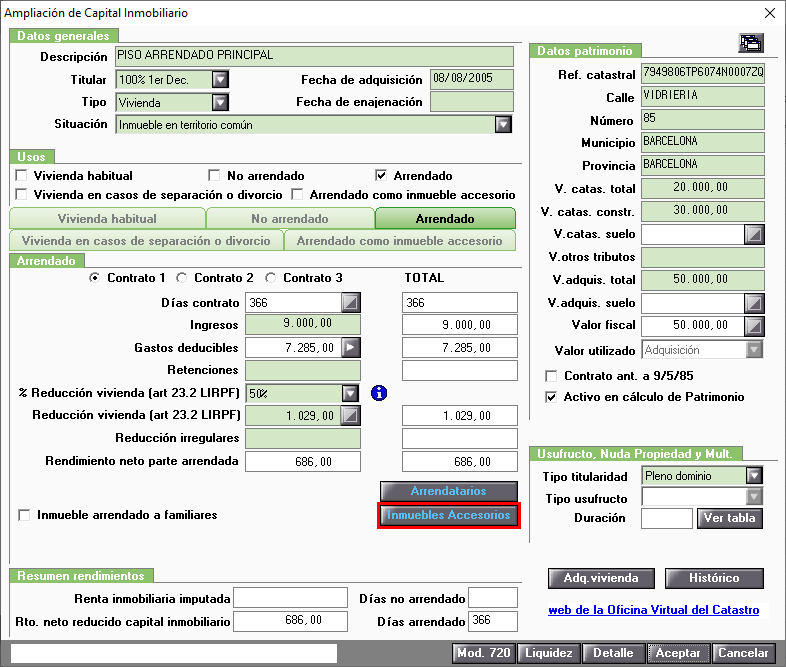Open Arrendado como inmueble accesorio tab
This screenshot has height=667, width=786.
pyautogui.click(x=400, y=241)
